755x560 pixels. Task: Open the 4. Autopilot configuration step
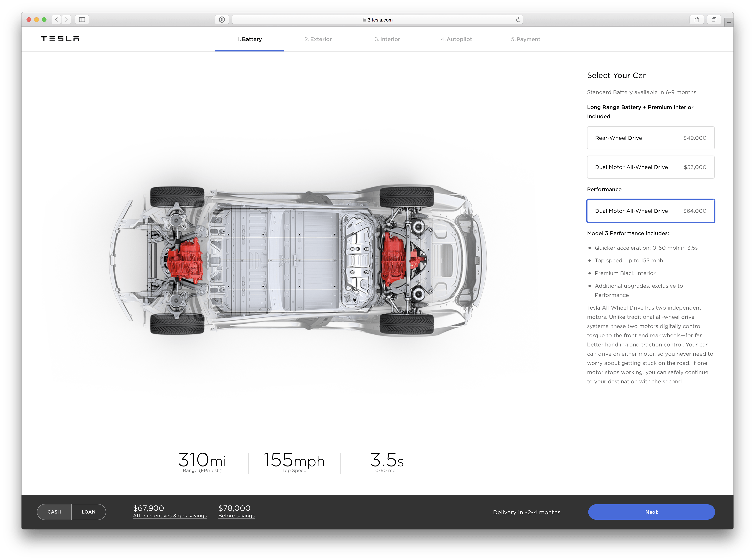tap(456, 39)
